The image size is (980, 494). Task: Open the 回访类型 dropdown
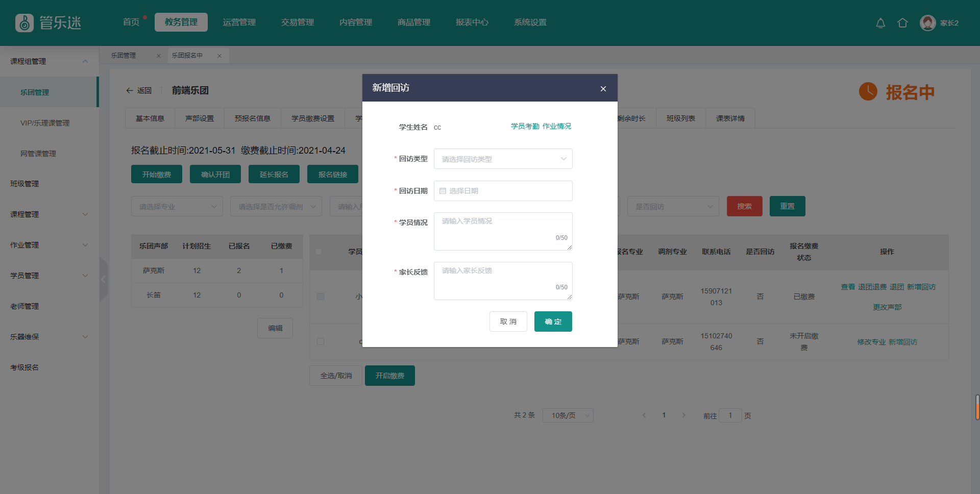pyautogui.click(x=503, y=159)
